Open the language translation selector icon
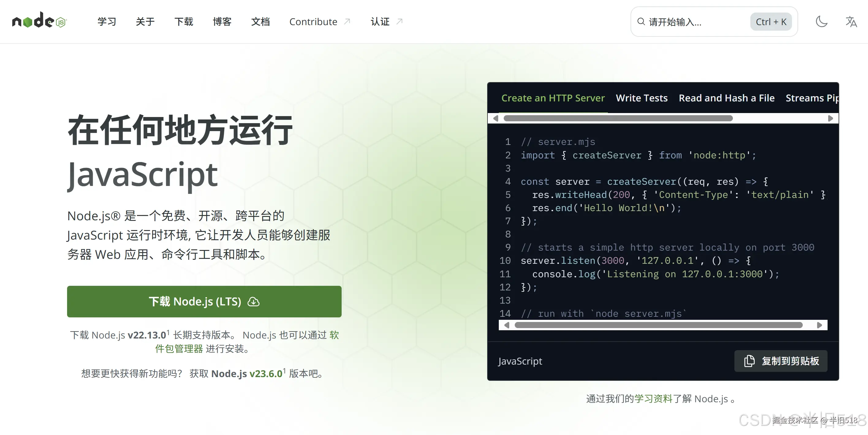 pyautogui.click(x=851, y=21)
